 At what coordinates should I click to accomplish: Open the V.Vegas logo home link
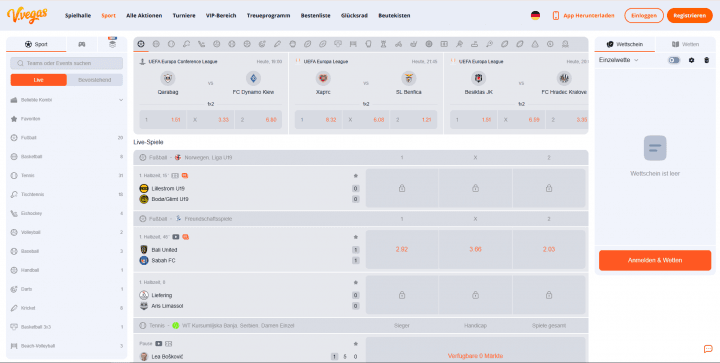tap(27, 15)
